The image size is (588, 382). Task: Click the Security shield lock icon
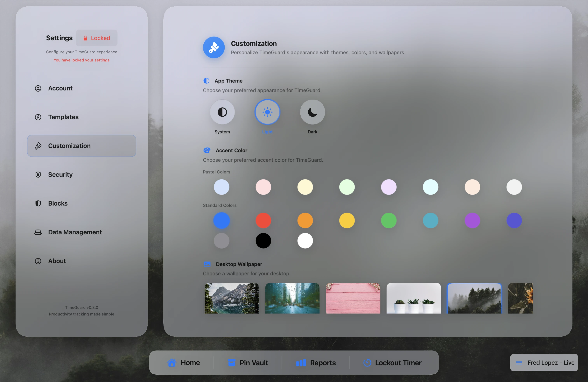point(38,175)
